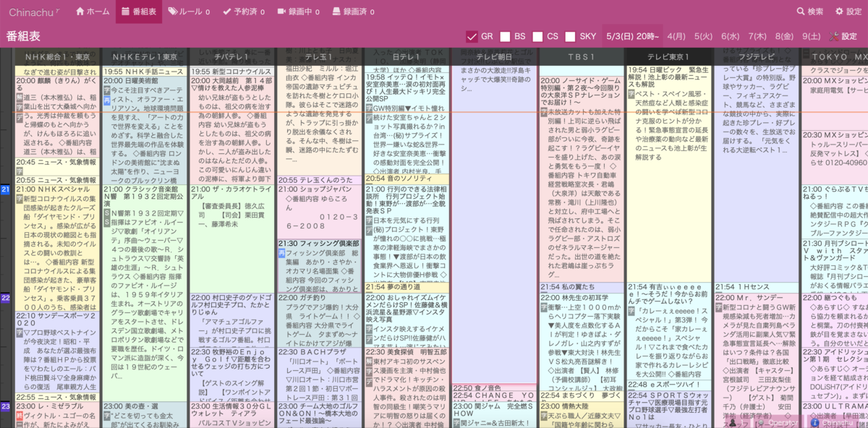Click the テレ玉１ channel header
Viewport: 868px width, 428px height.
[x=320, y=57]
